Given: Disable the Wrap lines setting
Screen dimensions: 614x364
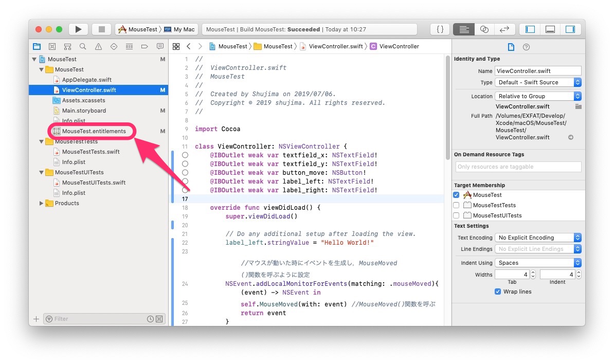Looking at the screenshot, I should tap(498, 292).
